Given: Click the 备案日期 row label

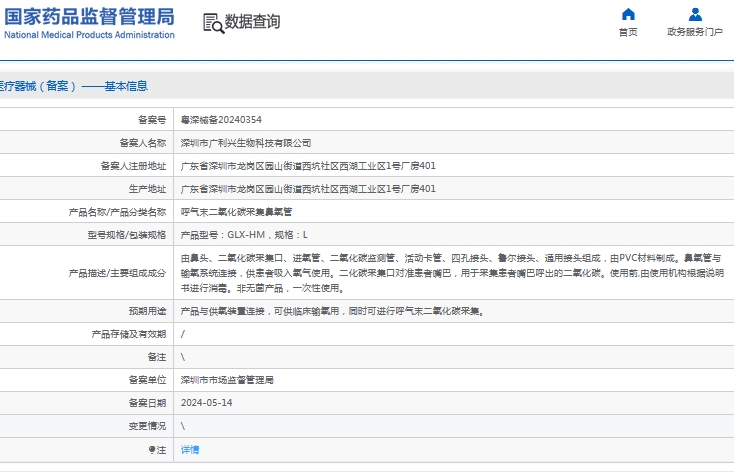Looking at the screenshot, I should pos(147,403).
